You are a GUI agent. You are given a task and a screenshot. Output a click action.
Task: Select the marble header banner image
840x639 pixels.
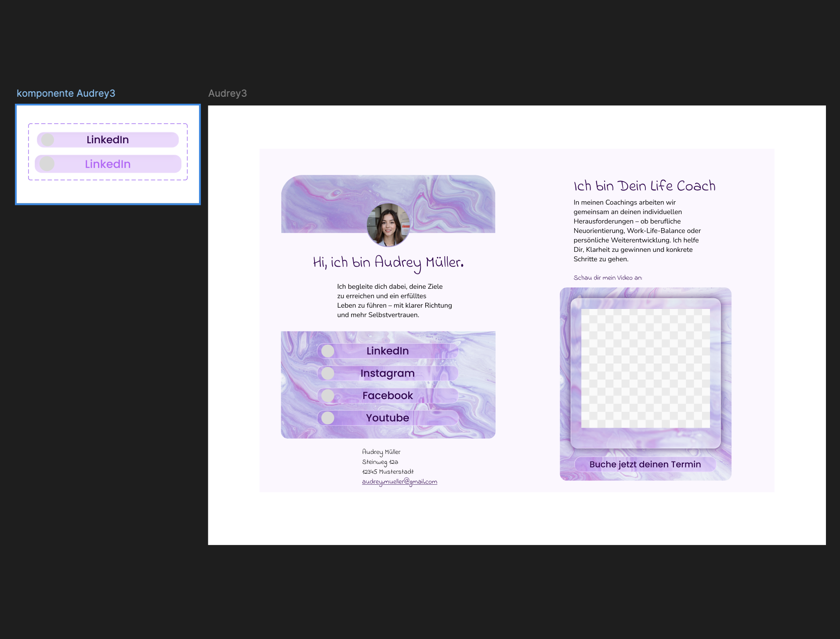pyautogui.click(x=388, y=204)
